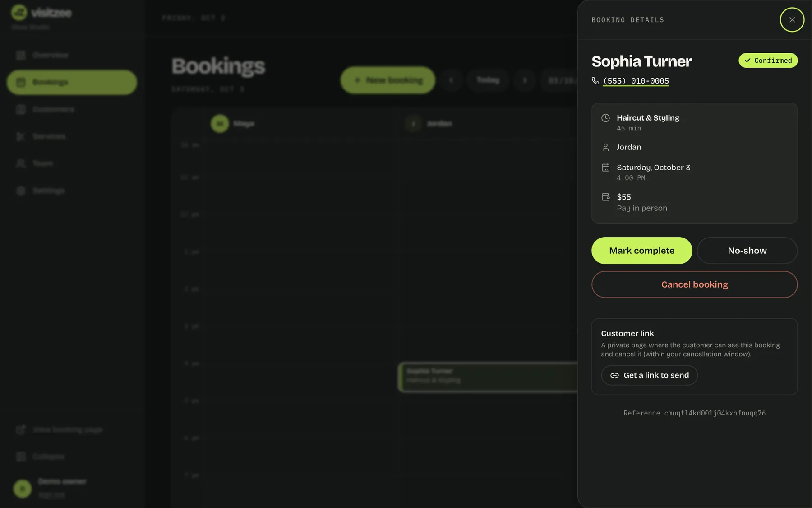
Task: Click the Demo owner avatar
Action: point(23,489)
